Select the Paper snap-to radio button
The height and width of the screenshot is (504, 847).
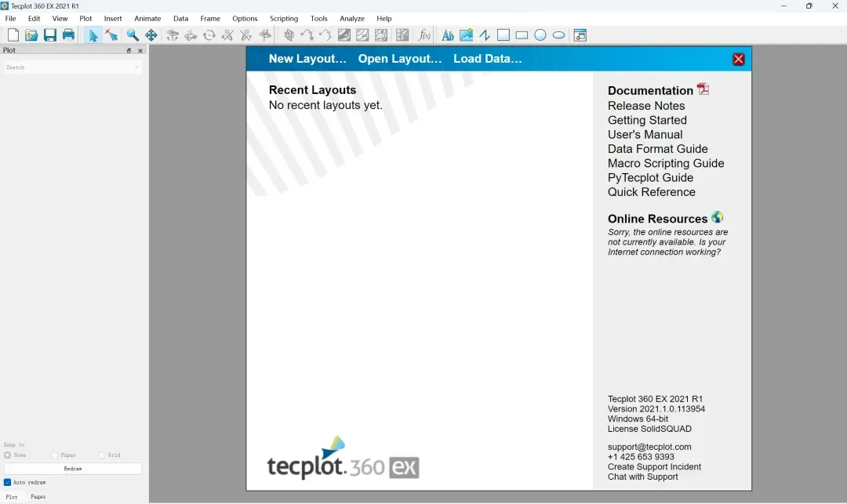(54, 455)
